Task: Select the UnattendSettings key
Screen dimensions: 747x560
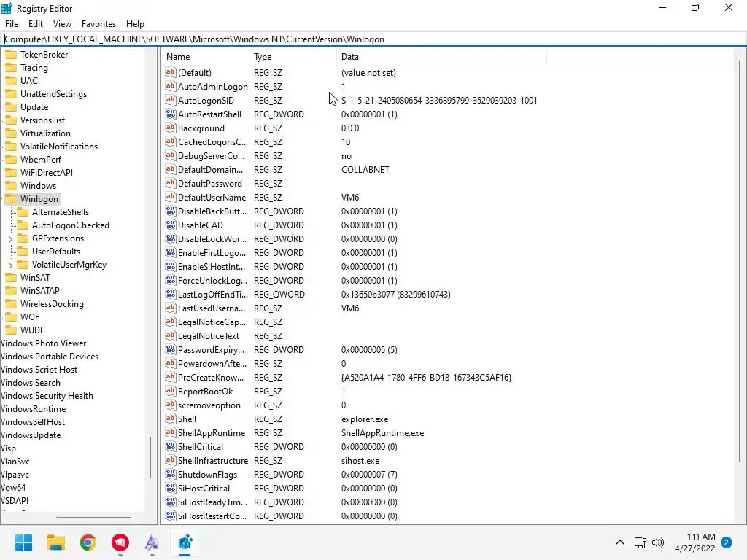Action: (53, 94)
